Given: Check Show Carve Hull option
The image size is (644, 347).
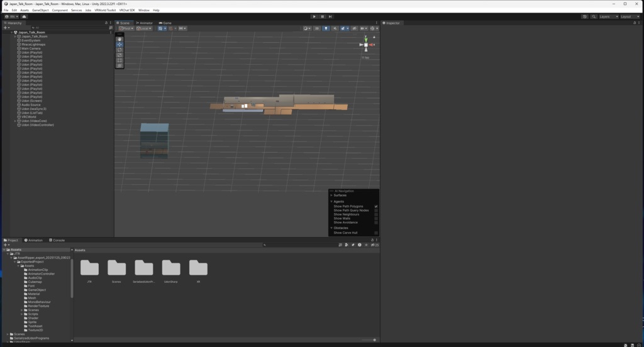Looking at the screenshot, I should [x=376, y=233].
